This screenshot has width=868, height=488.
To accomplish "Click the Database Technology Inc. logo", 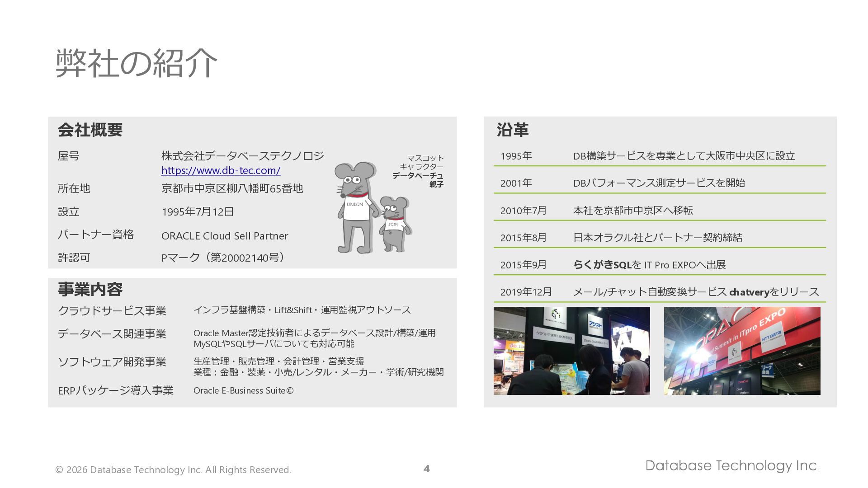I will [731, 465].
